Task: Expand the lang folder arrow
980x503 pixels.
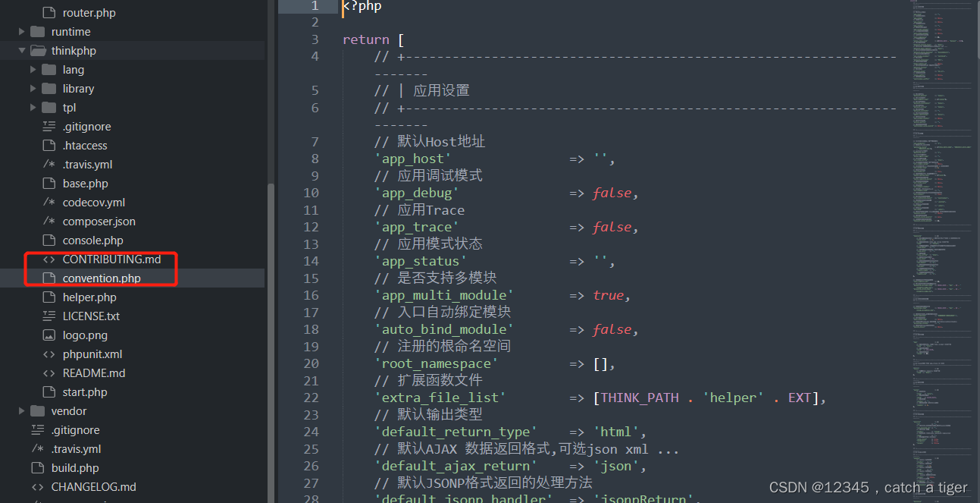Action: pyautogui.click(x=33, y=70)
